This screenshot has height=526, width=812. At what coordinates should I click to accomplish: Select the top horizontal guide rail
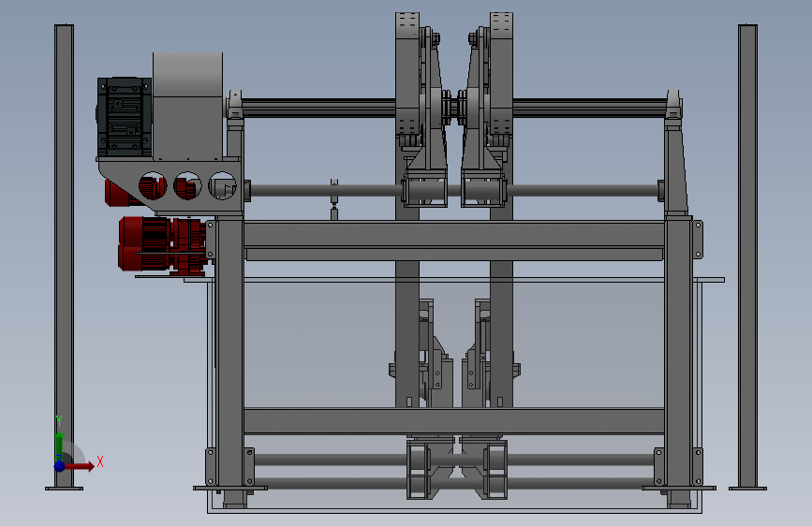click(x=454, y=108)
